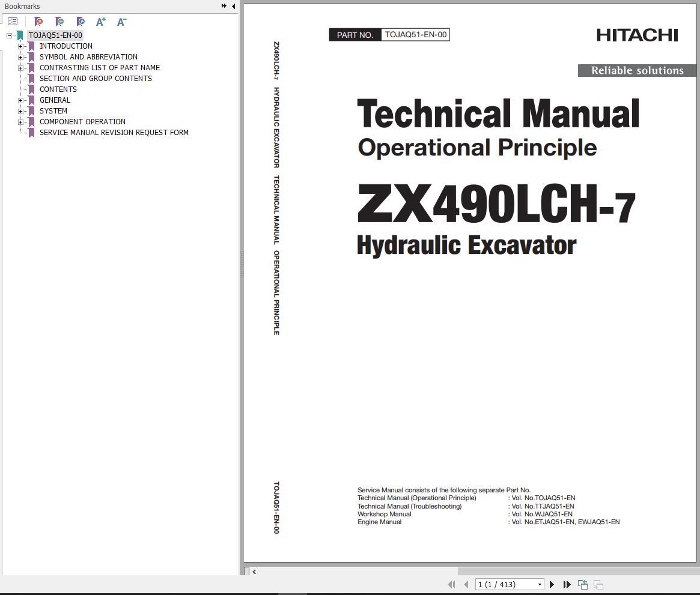
Task: Click the Reliable solutions banner
Action: (637, 70)
